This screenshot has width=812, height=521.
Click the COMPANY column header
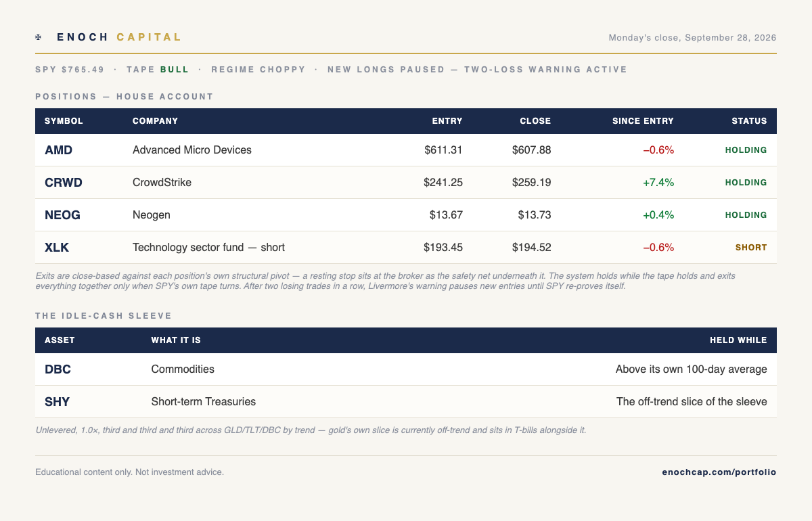click(x=155, y=121)
